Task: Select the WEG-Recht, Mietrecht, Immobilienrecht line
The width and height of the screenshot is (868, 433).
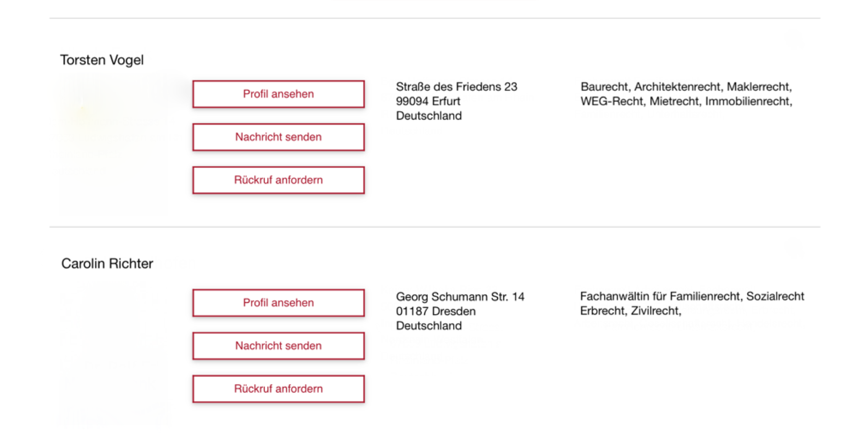Action: 686,102
